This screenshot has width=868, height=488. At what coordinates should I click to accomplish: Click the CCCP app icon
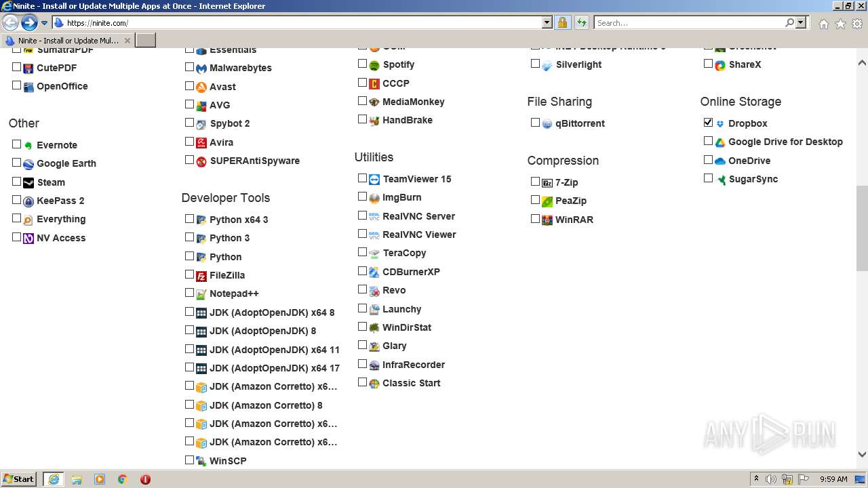(374, 83)
